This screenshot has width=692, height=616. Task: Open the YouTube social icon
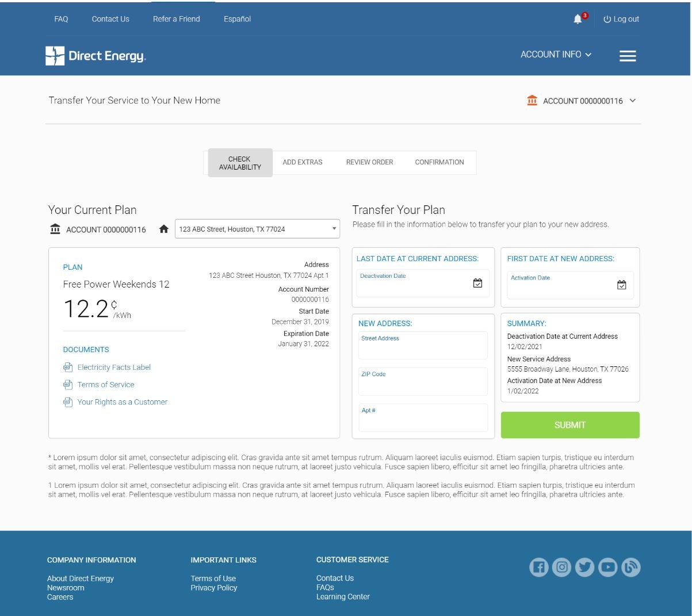click(x=608, y=568)
